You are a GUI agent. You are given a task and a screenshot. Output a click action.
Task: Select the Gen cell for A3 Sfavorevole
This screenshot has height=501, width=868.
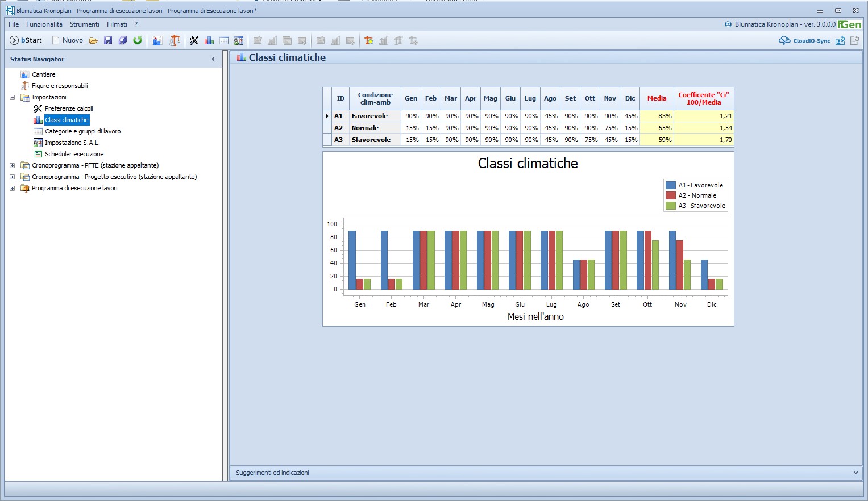pyautogui.click(x=411, y=140)
